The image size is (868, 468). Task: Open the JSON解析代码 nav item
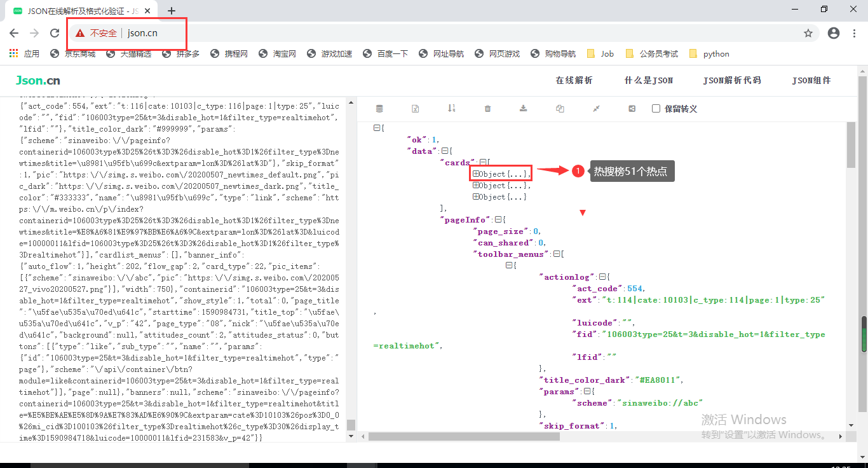[732, 80]
